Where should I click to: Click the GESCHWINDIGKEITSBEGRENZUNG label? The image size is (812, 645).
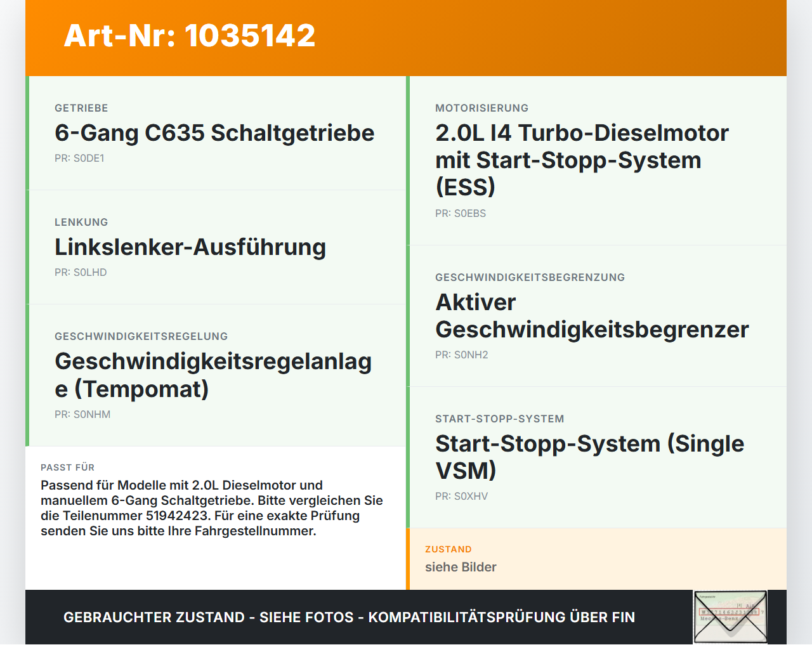pyautogui.click(x=530, y=278)
